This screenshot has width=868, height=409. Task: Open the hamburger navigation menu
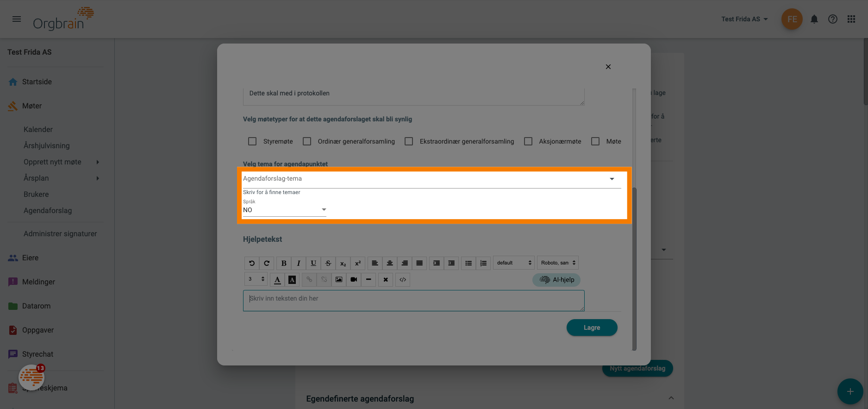(x=17, y=19)
